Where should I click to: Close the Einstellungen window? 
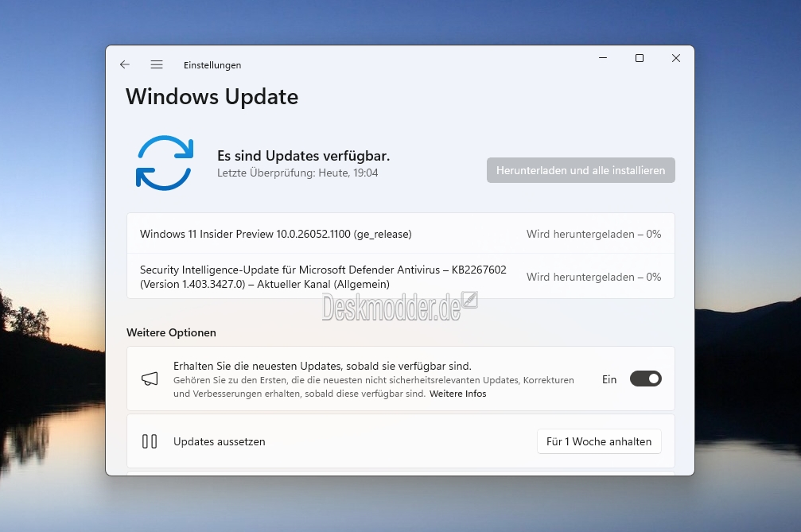[676, 58]
